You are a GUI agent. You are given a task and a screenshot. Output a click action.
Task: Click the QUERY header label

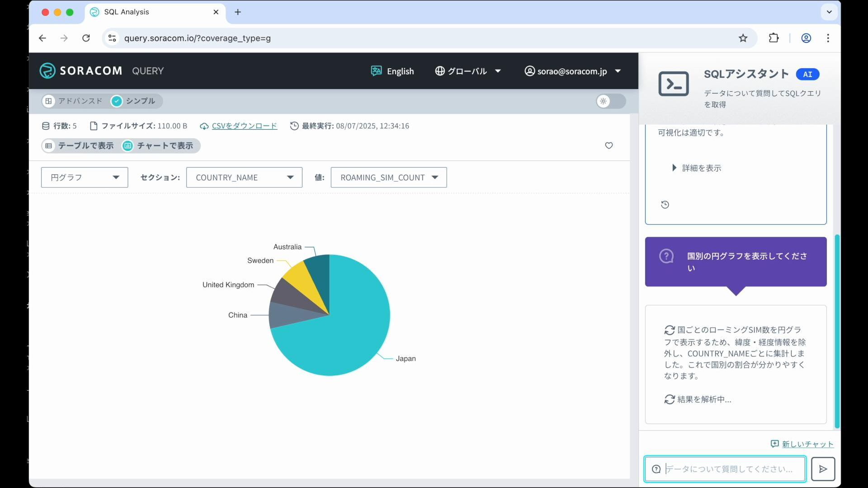[148, 71]
